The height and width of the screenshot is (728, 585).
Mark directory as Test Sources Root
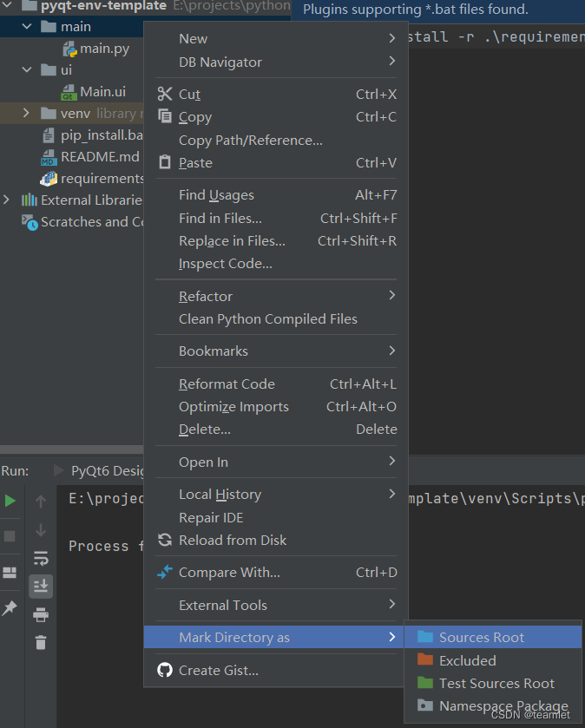[x=493, y=683]
